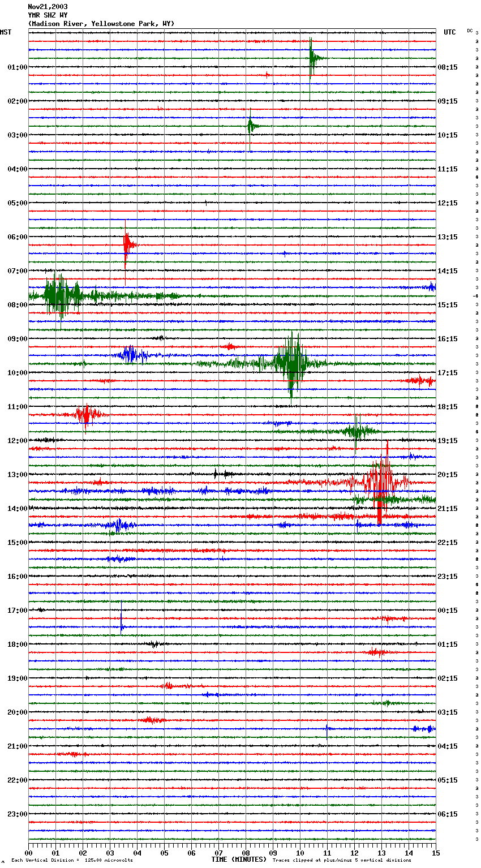Select the 03:00 MST row label
The height and width of the screenshot is (868, 481).
pos(18,135)
